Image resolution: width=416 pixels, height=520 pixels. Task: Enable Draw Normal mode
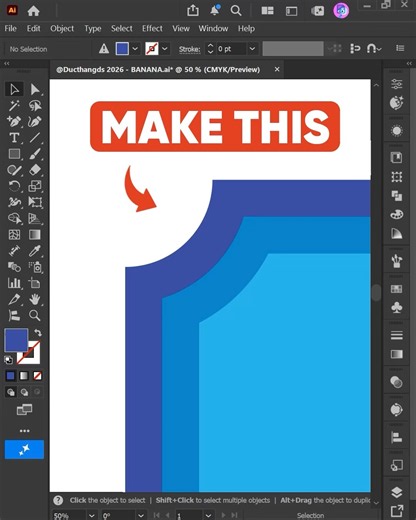[x=11, y=392]
